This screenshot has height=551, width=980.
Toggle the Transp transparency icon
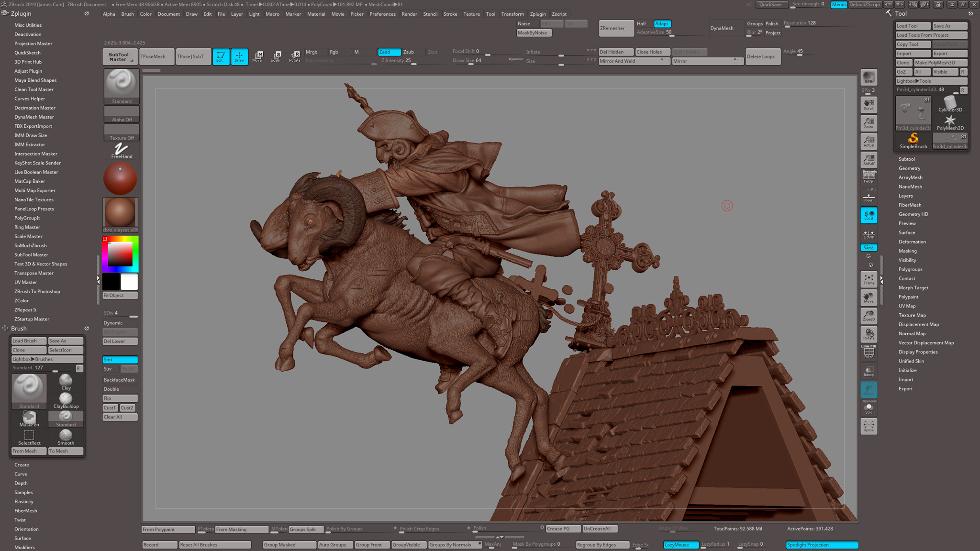(x=869, y=371)
